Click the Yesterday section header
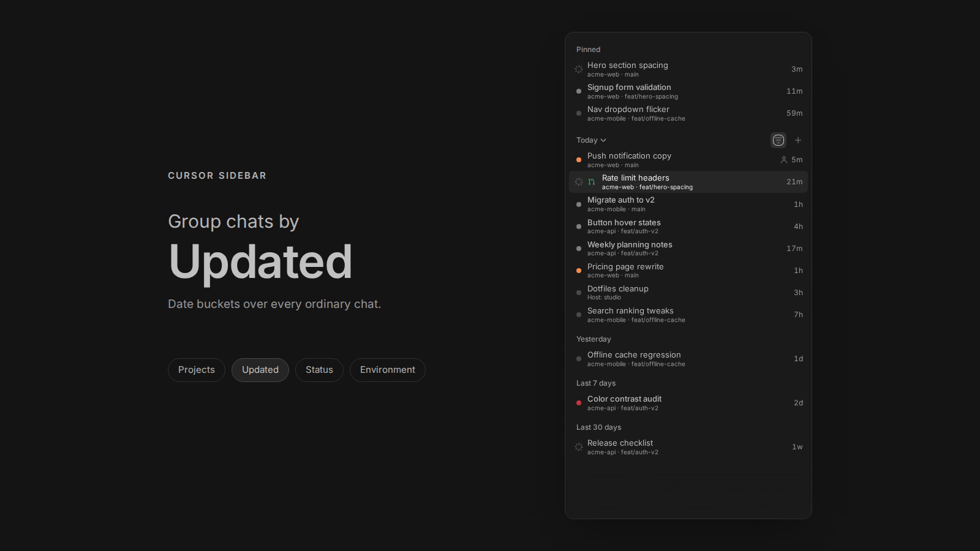Screen dimensions: 980x551 (x=594, y=339)
